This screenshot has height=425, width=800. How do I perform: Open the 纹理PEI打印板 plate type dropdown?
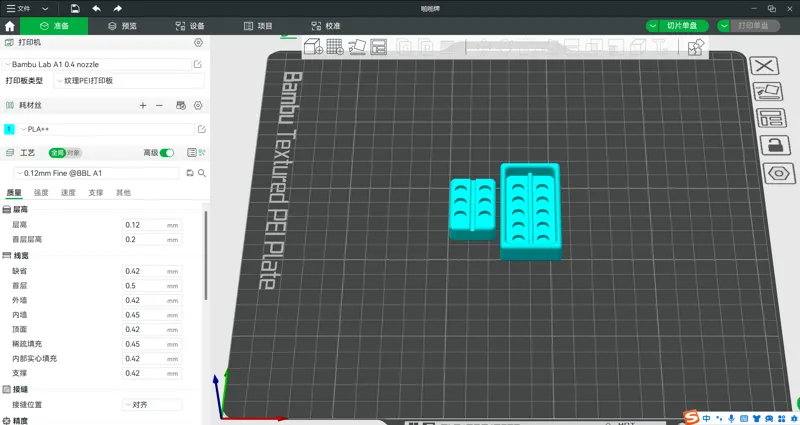click(x=129, y=81)
